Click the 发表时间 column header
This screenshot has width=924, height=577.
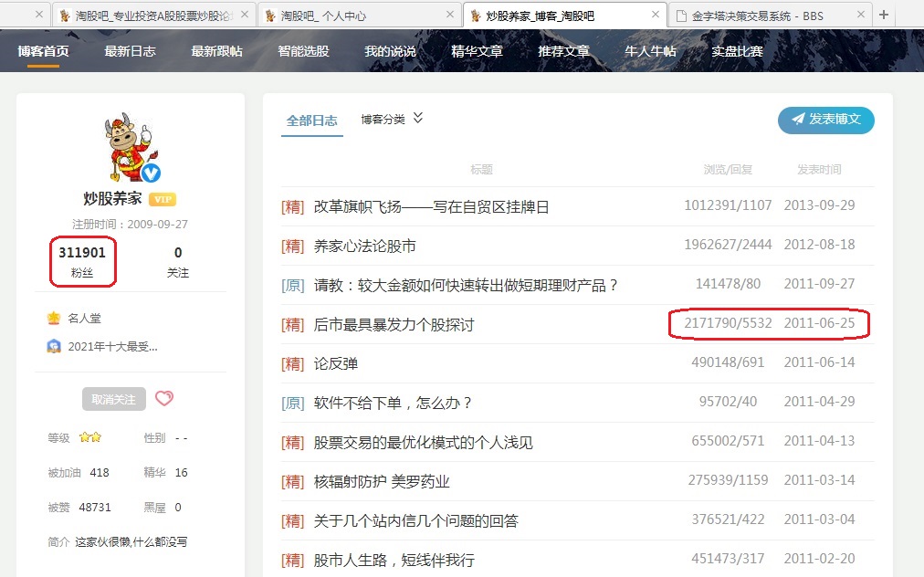pyautogui.click(x=819, y=170)
